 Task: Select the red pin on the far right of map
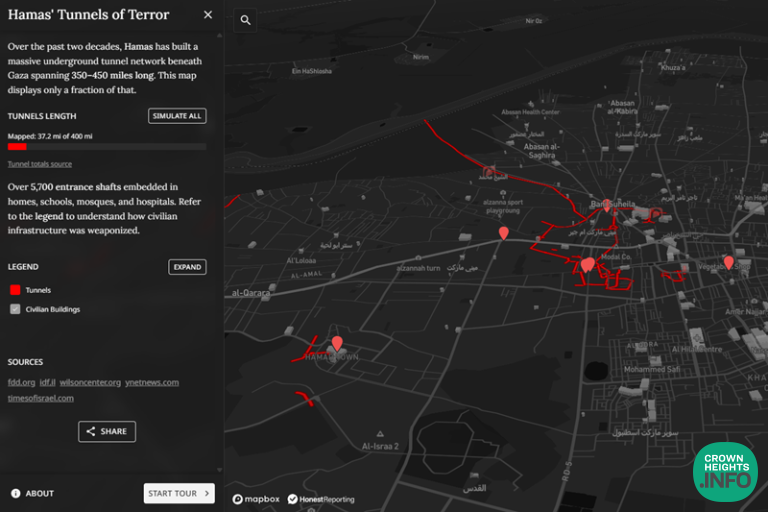pyautogui.click(x=728, y=262)
